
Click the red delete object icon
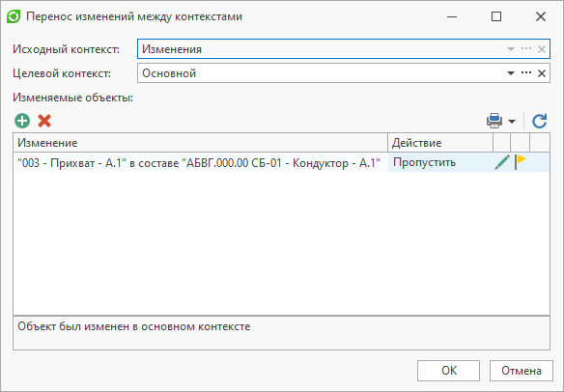pos(44,121)
